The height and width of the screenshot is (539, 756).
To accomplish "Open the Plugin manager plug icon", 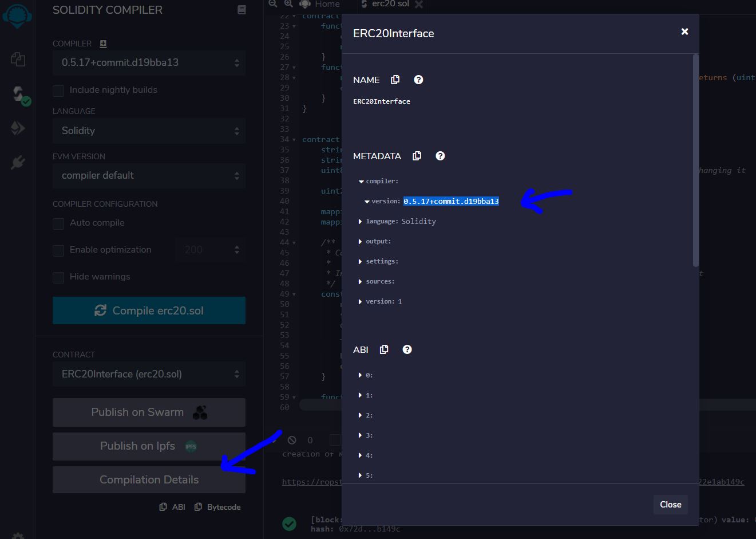I will tap(18, 162).
